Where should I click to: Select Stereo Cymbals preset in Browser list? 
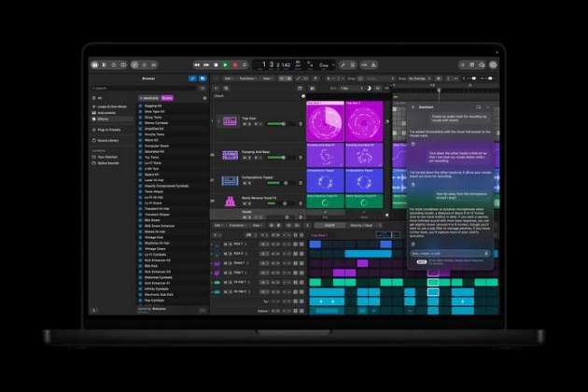click(157, 123)
